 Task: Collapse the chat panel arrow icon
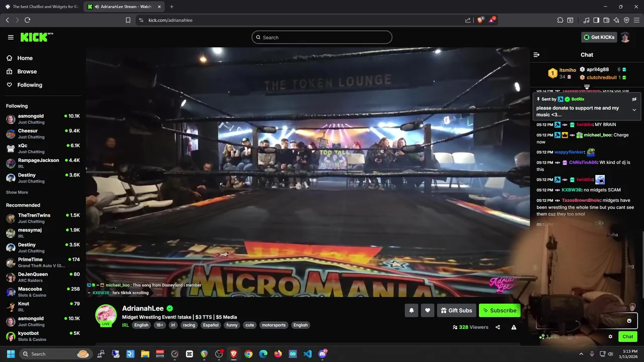(536, 55)
